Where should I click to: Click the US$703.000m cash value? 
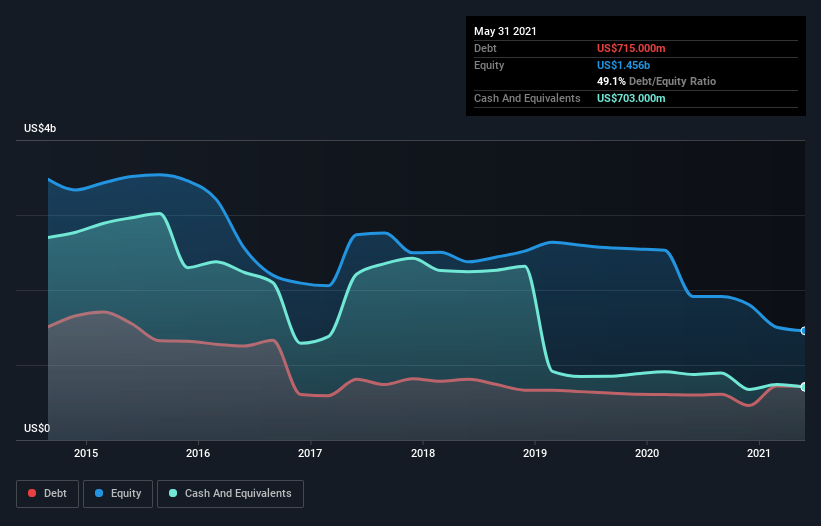click(x=631, y=98)
